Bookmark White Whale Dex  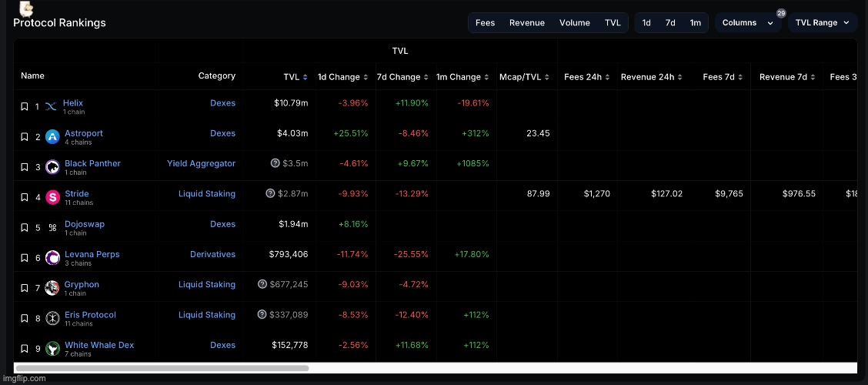coord(25,349)
